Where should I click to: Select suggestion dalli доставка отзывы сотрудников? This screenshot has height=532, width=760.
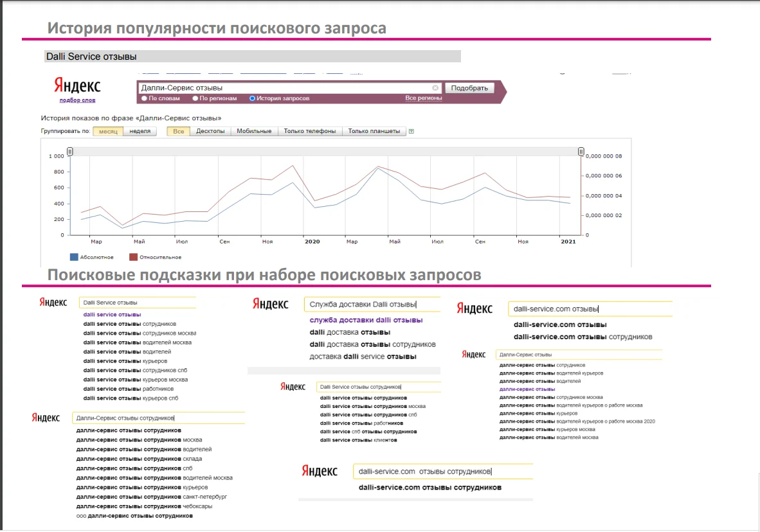373,344
